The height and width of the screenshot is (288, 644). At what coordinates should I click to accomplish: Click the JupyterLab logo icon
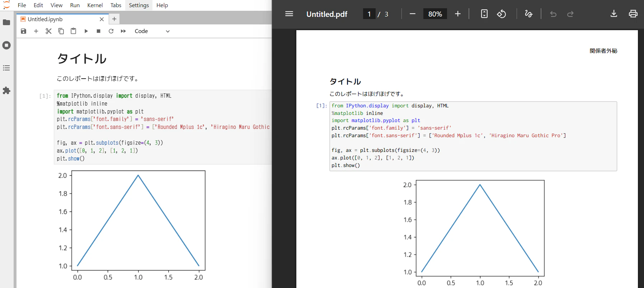[x=6, y=5]
